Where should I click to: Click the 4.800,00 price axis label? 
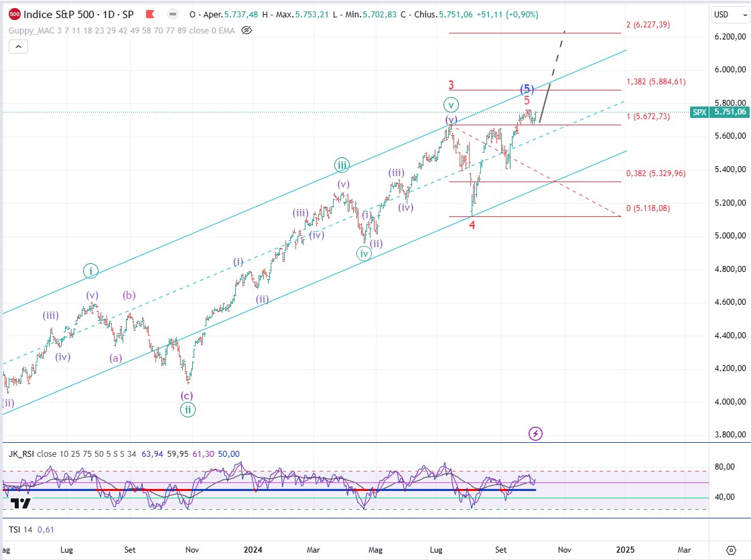(730, 269)
